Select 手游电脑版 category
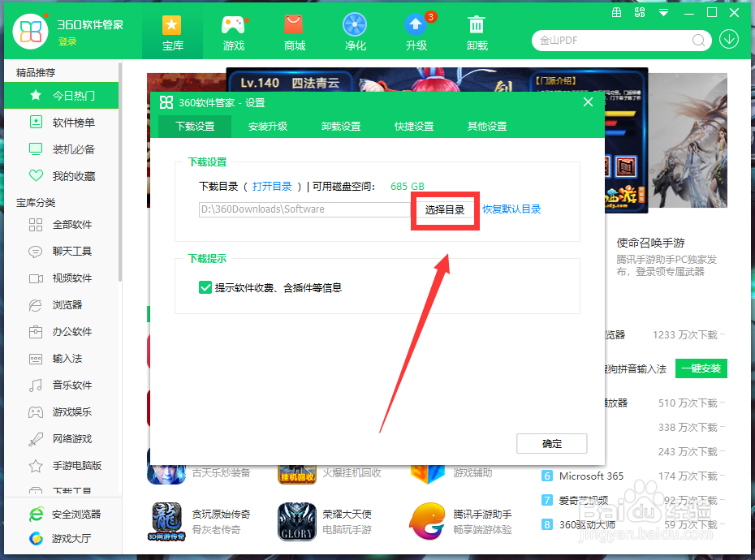The width and height of the screenshot is (755, 560). tap(61, 466)
